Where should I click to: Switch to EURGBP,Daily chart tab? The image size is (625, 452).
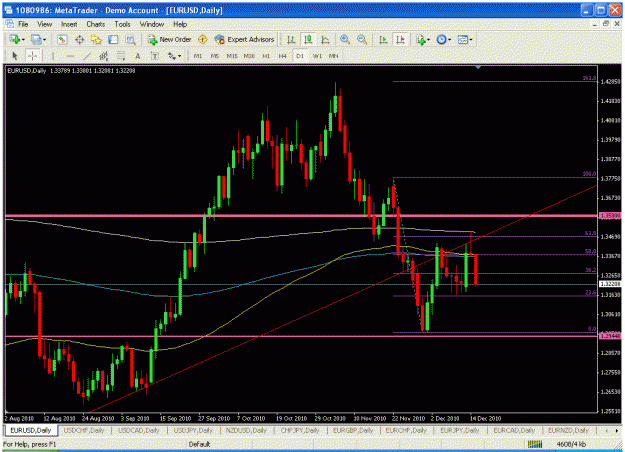353,430
